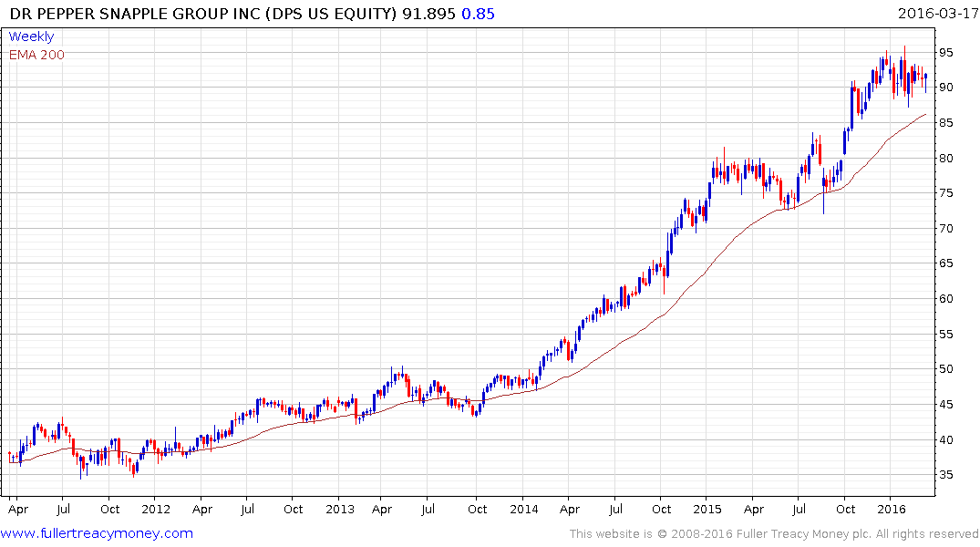Click the 75 price axis label
Viewport: 980px width, 547px height.
coord(945,193)
